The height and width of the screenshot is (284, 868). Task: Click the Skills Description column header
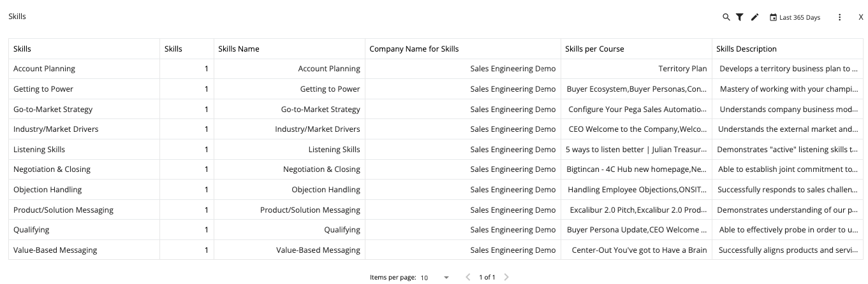point(746,49)
